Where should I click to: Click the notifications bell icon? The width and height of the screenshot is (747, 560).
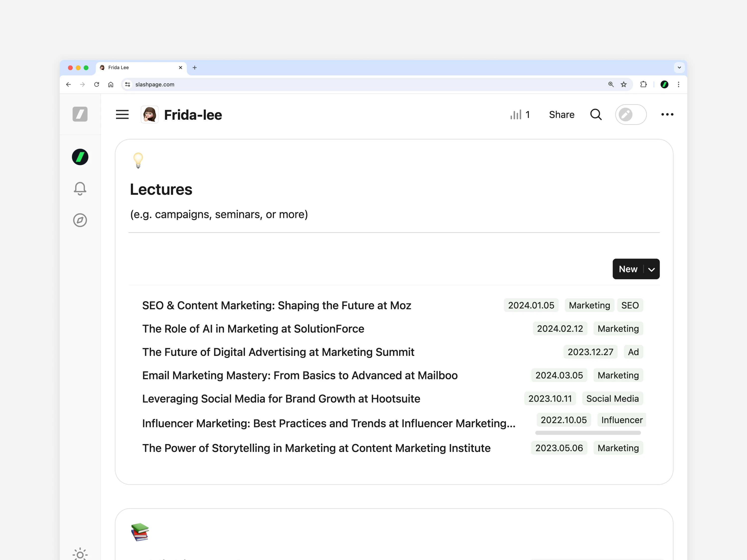tap(80, 189)
